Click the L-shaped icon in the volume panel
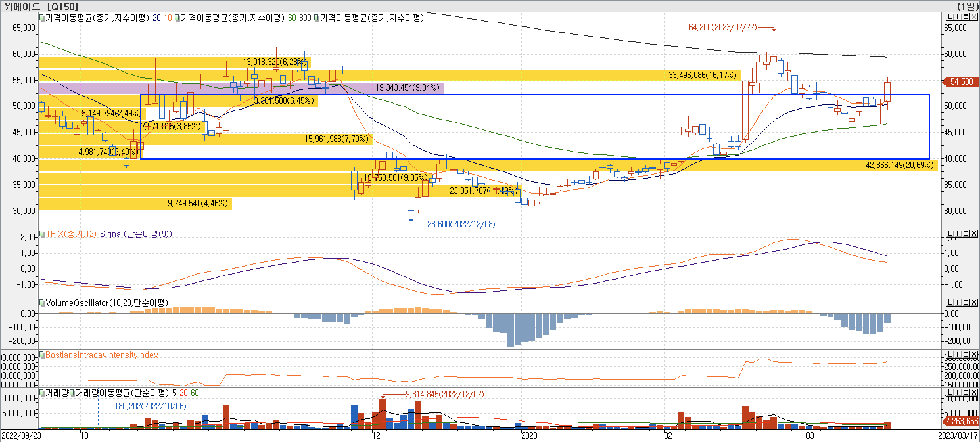This screenshot has height=442, width=980. tap(950, 392)
